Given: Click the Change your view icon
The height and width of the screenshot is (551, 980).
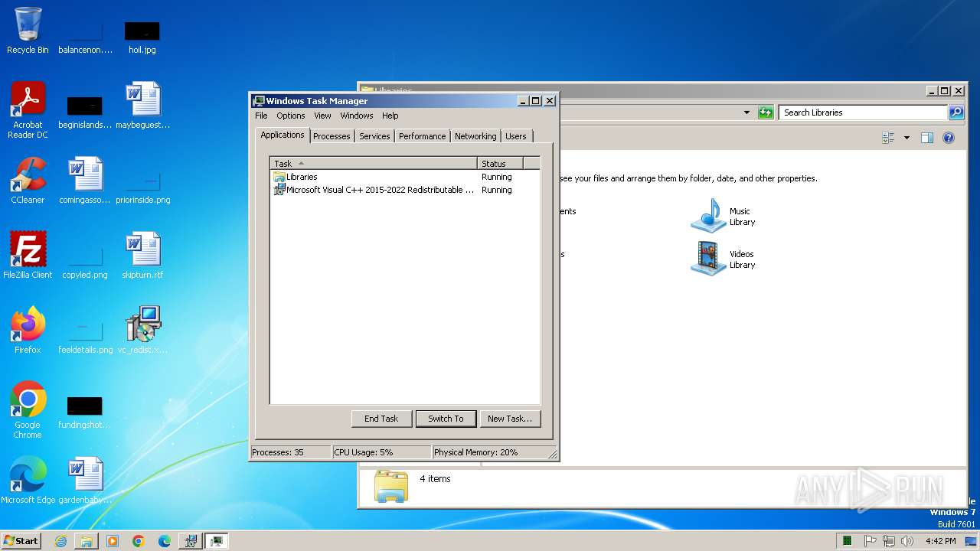Looking at the screenshot, I should pos(889,138).
